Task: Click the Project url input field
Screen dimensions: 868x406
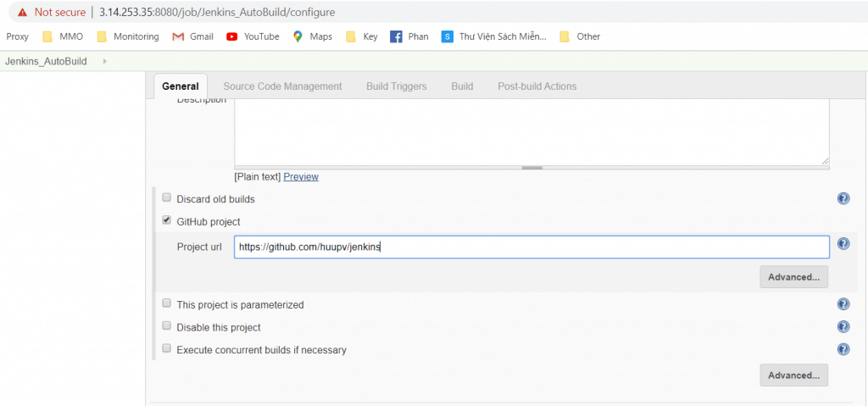Action: 531,247
